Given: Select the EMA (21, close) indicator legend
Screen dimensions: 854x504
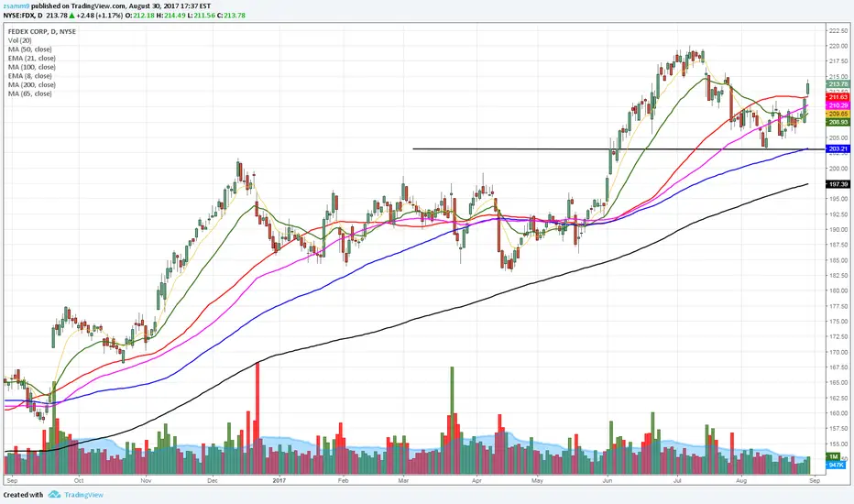Looking at the screenshot, I should [x=31, y=58].
